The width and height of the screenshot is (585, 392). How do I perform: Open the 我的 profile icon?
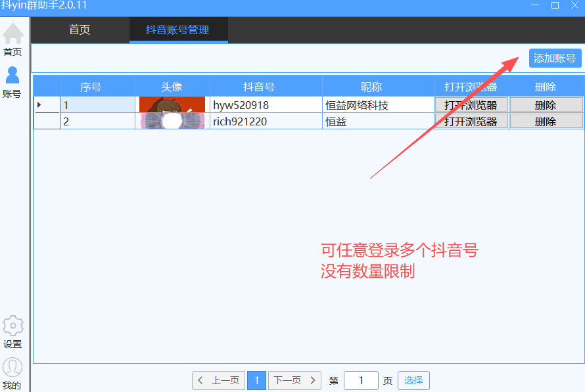click(12, 374)
